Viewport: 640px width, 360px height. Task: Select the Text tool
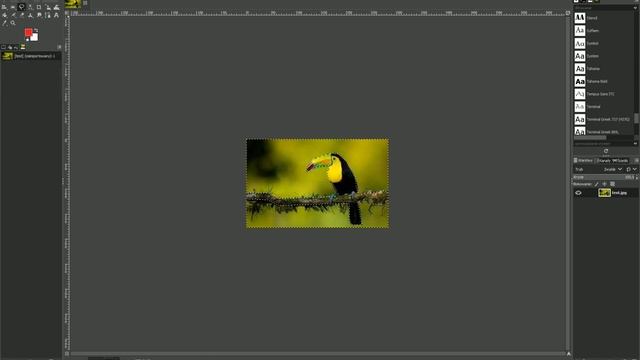56,15
